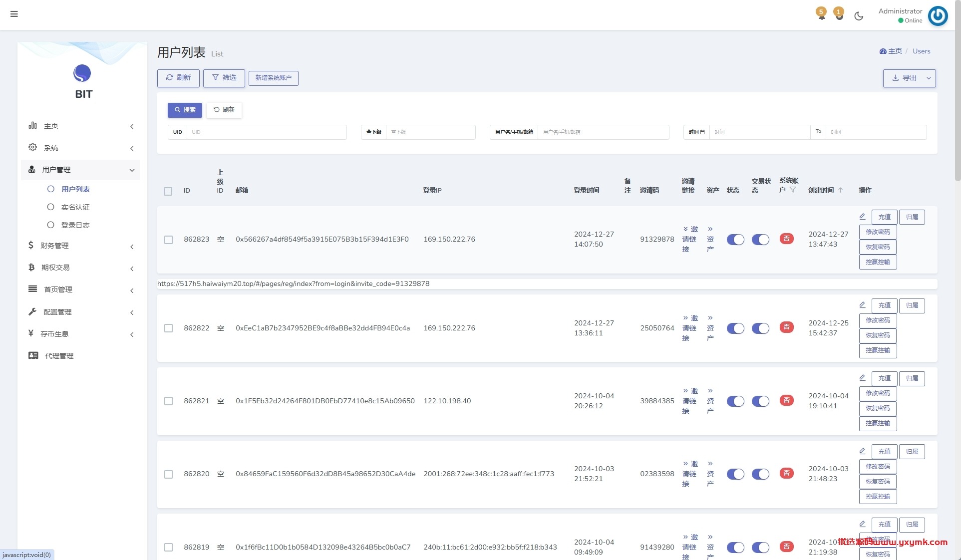Screen dimensions: 961x560
Task: Click the UID search input field
Action: tap(267, 132)
